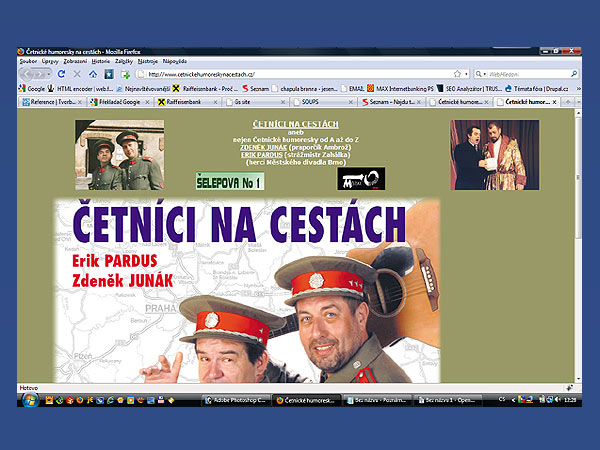Launch Firefox from quick launch icon
This screenshot has height=450, width=600.
coord(80,400)
